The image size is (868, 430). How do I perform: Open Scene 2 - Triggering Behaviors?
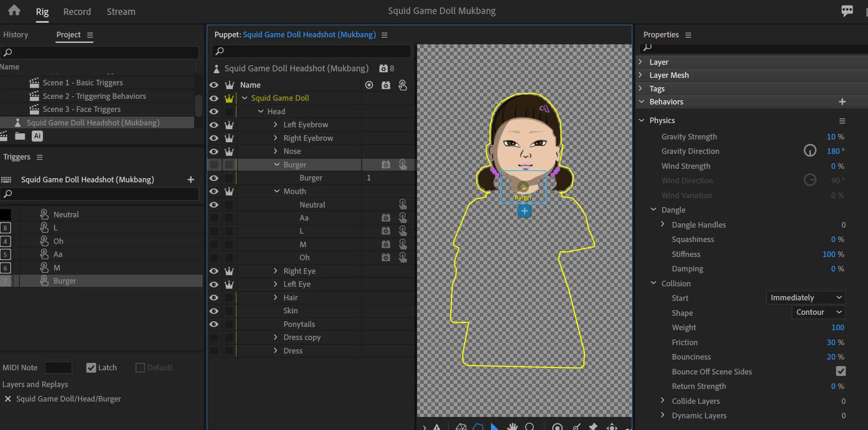click(x=94, y=96)
